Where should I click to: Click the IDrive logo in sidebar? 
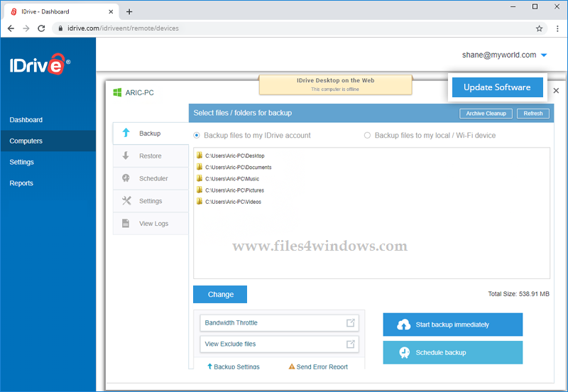pos(40,64)
